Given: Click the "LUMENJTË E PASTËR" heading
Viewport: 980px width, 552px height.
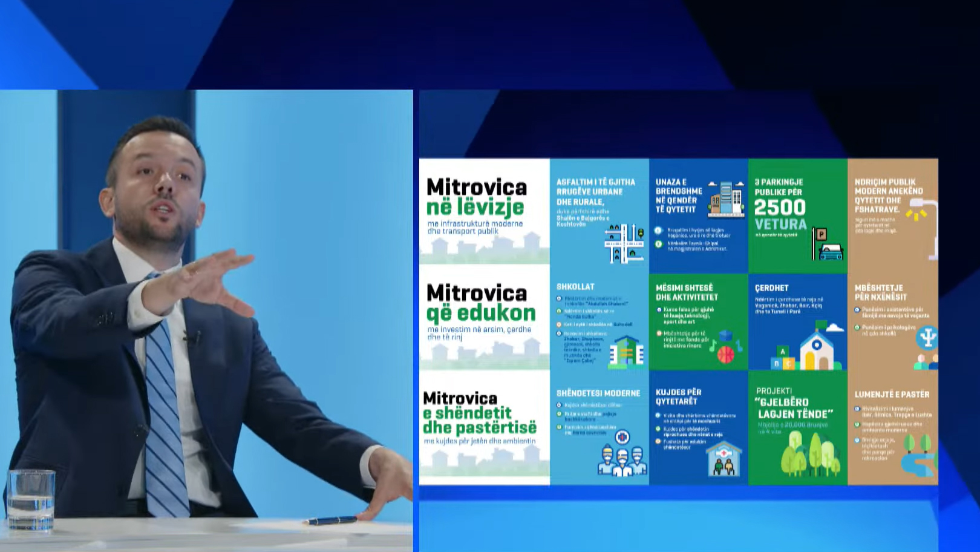Looking at the screenshot, I should pos(892,395).
